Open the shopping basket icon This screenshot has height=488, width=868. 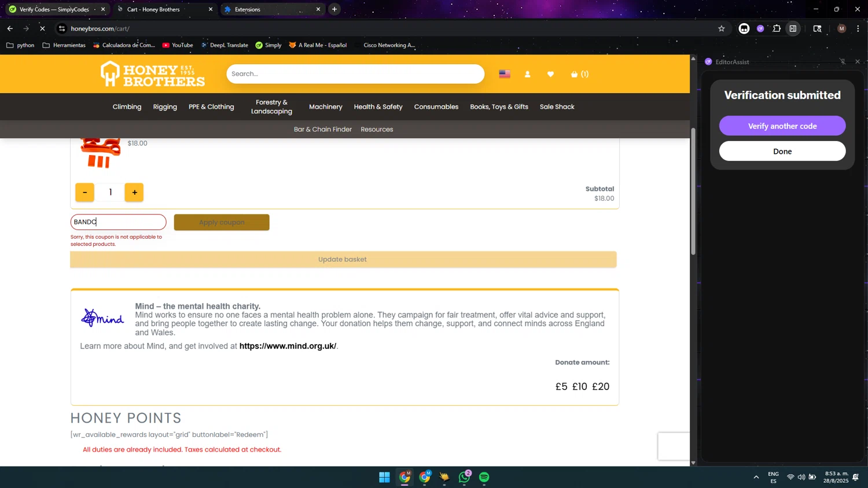click(579, 74)
